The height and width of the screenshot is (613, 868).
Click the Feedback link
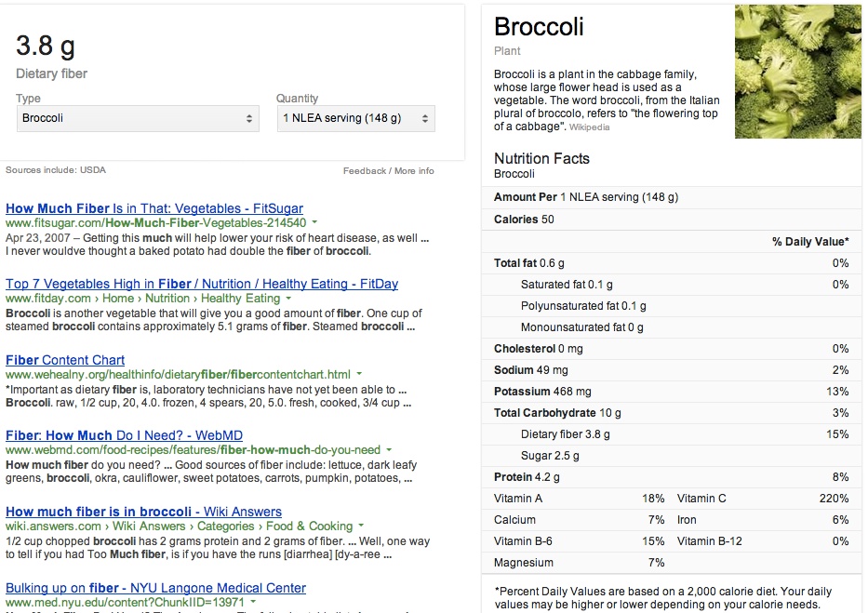point(365,171)
